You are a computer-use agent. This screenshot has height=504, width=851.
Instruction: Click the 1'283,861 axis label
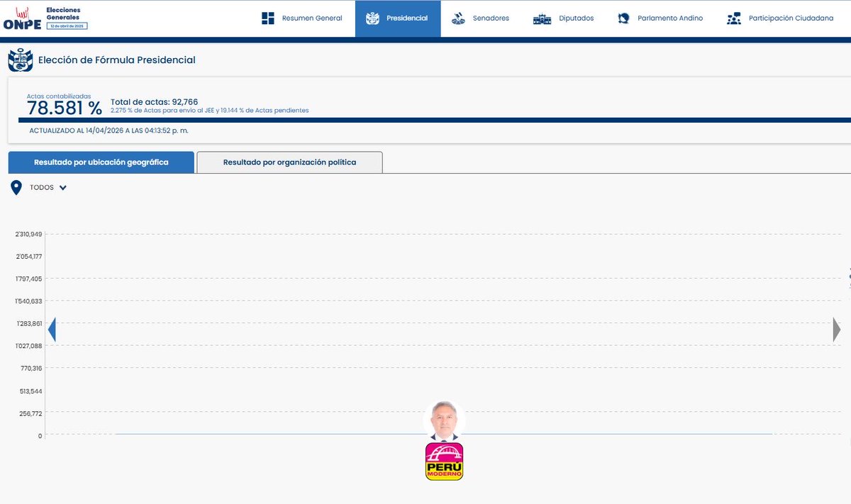pyautogui.click(x=28, y=323)
